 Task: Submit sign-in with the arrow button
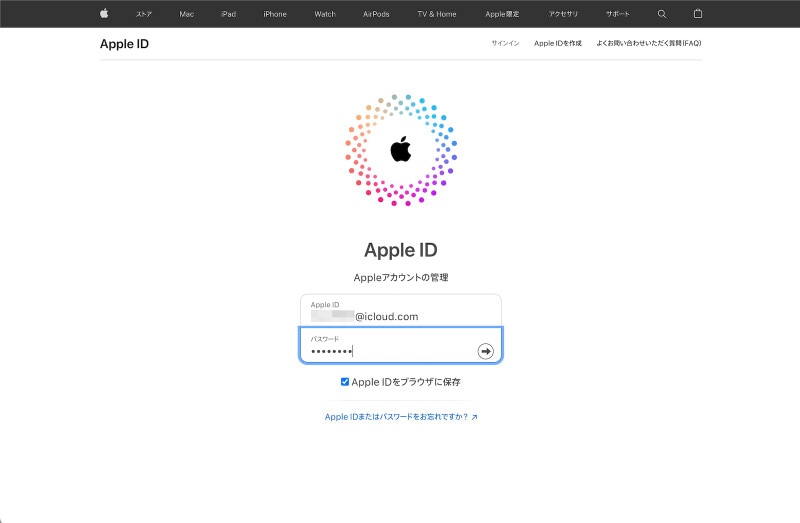485,351
